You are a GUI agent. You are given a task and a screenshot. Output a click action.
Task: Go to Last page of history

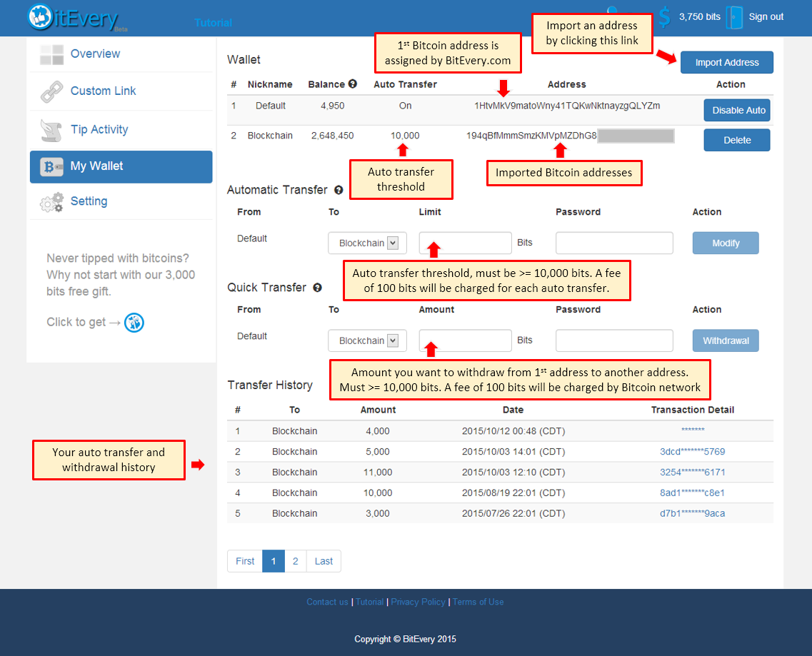pyautogui.click(x=324, y=561)
